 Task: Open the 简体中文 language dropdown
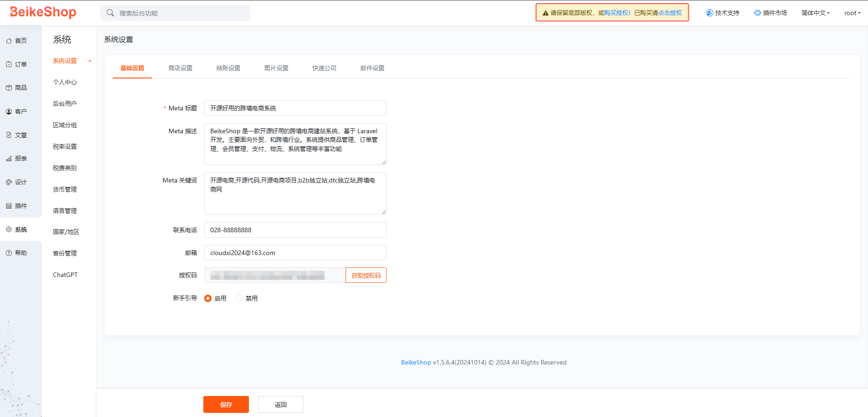tap(816, 13)
